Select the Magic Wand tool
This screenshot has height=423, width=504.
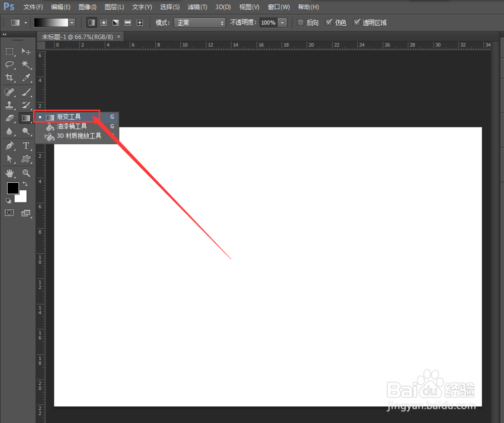[x=26, y=64]
